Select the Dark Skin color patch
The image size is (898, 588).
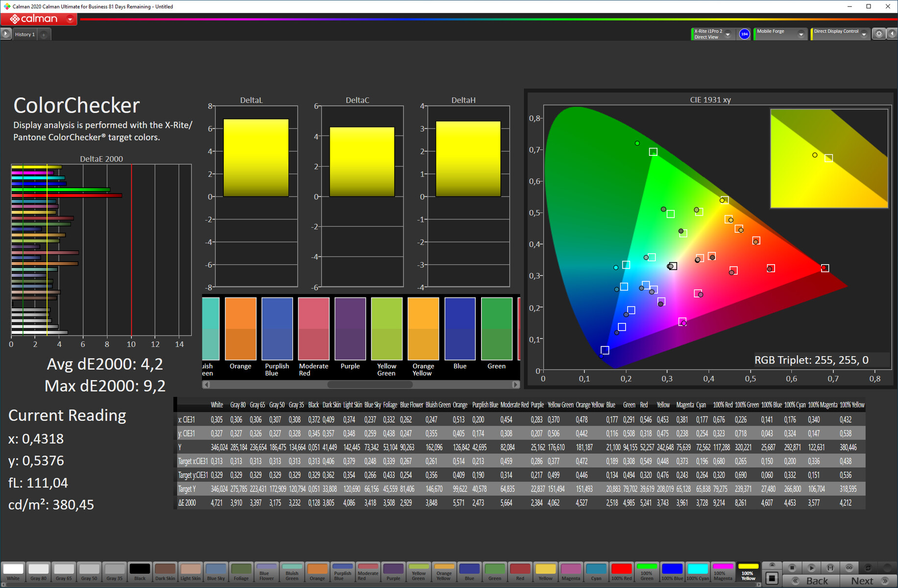(x=165, y=571)
